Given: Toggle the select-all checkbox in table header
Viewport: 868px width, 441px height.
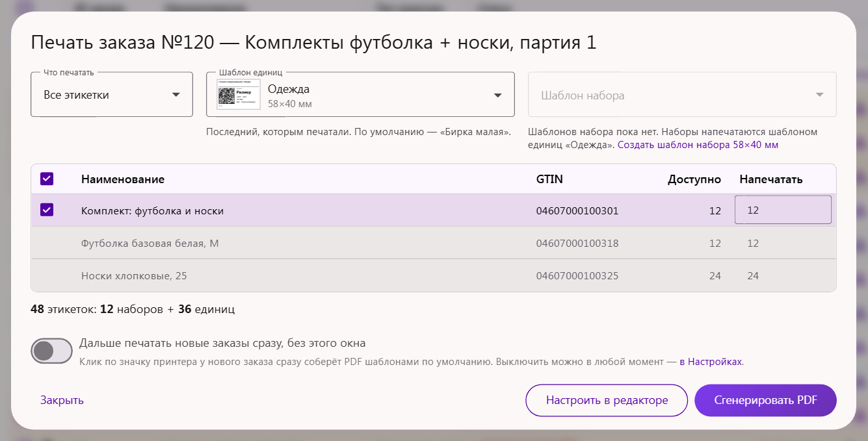Looking at the screenshot, I should tap(47, 179).
